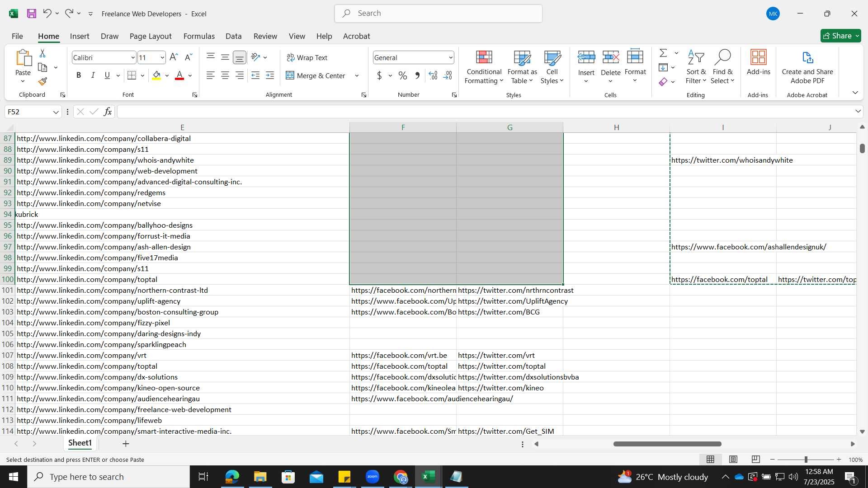Click Delete cells button
The height and width of the screenshot is (488, 868).
[610, 67]
